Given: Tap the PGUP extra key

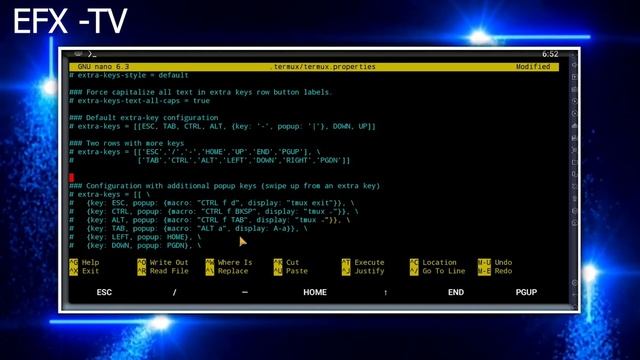Looking at the screenshot, I should (x=526, y=292).
